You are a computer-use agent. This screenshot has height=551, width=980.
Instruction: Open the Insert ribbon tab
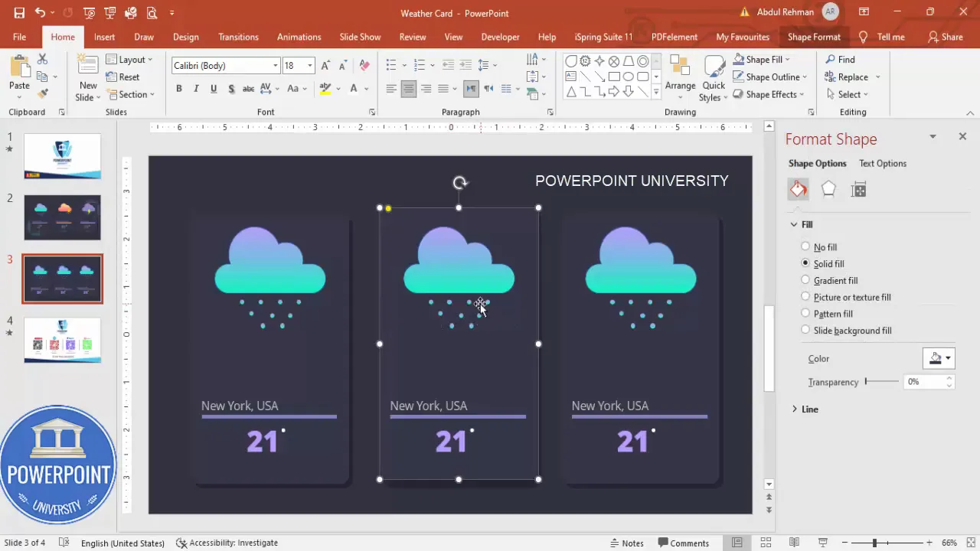[104, 37]
